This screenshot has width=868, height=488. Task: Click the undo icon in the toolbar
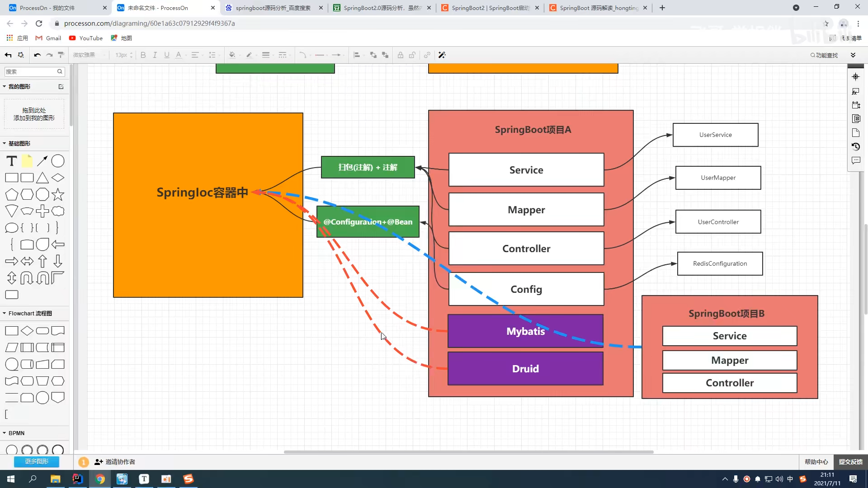37,55
